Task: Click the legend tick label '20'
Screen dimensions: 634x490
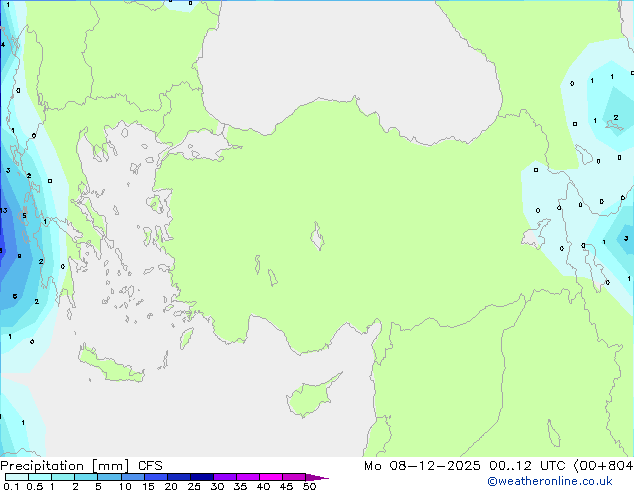Action: pos(171,486)
